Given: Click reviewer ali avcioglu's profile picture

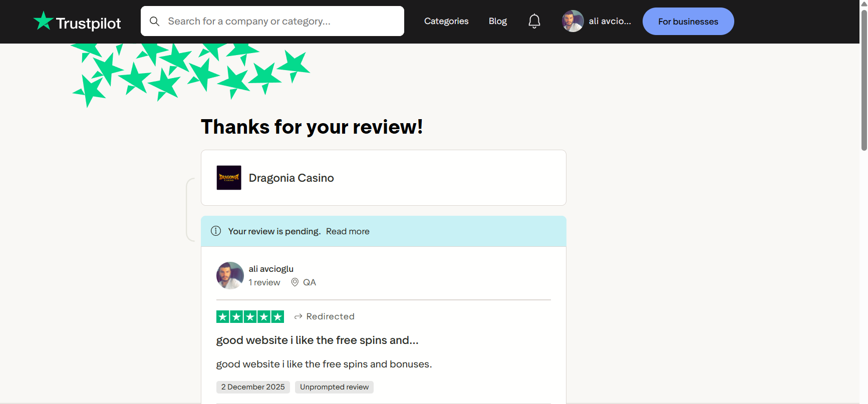Looking at the screenshot, I should [230, 275].
